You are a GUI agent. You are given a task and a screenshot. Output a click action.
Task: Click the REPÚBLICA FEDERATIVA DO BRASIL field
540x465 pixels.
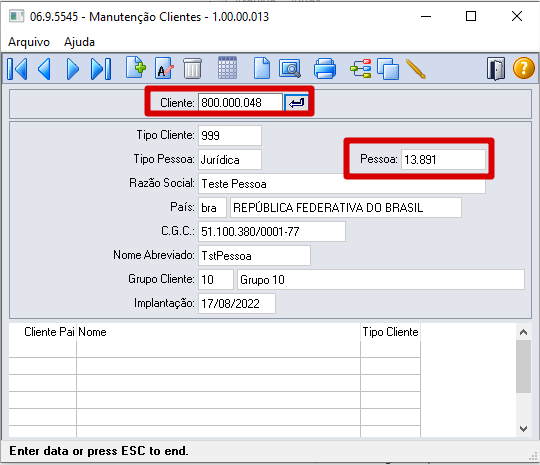click(x=346, y=208)
